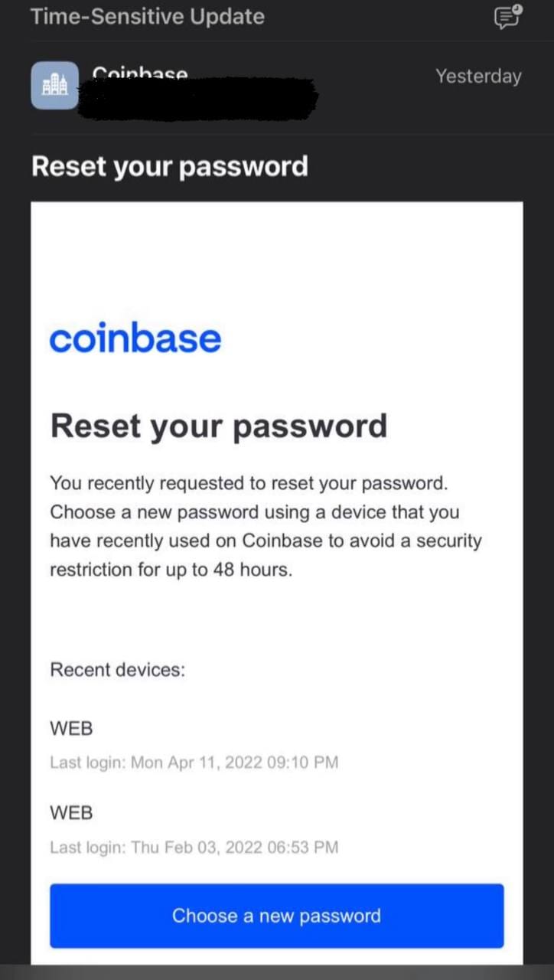Click the Recent devices label
The height and width of the screenshot is (980, 554).
click(118, 669)
